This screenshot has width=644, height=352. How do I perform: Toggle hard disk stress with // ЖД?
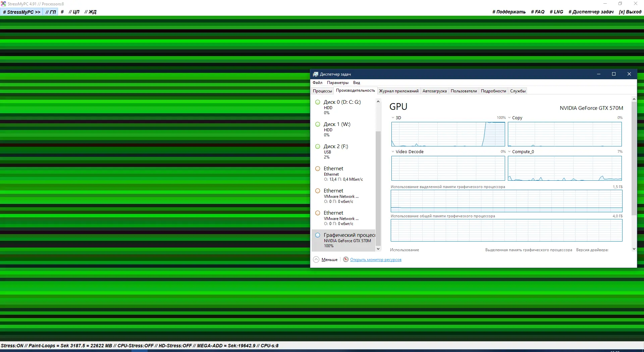click(90, 12)
